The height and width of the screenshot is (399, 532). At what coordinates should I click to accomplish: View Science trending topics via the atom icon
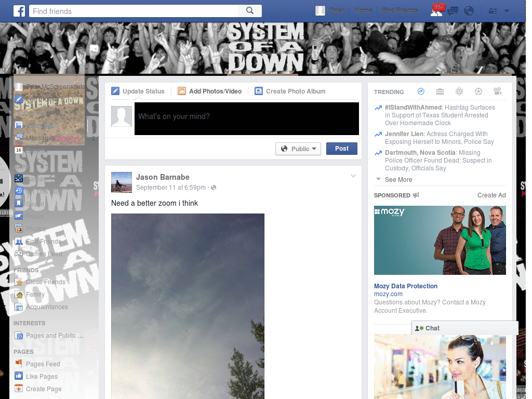459,91
